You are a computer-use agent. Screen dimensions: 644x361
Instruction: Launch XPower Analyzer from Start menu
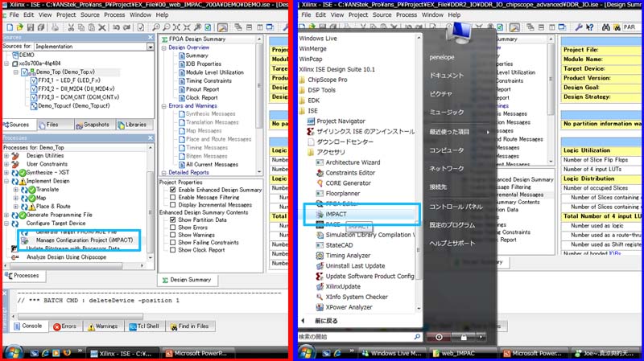point(349,307)
